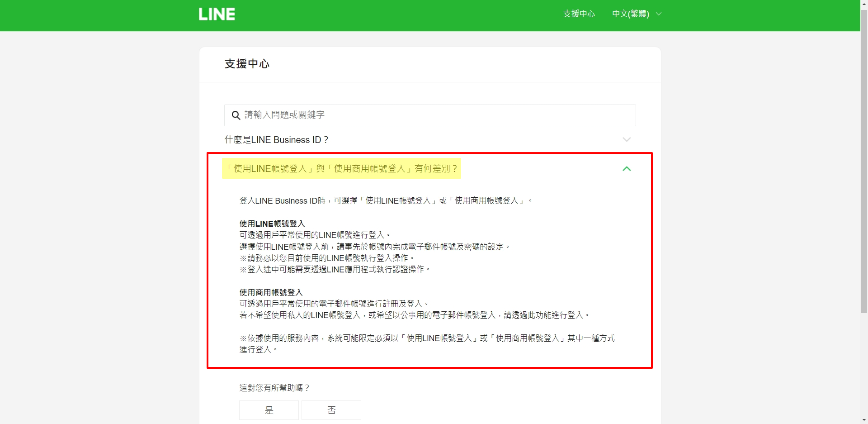Screen dimensions: 868x424
Task: Click the vertical scrollbar thumb
Action: 864,158
